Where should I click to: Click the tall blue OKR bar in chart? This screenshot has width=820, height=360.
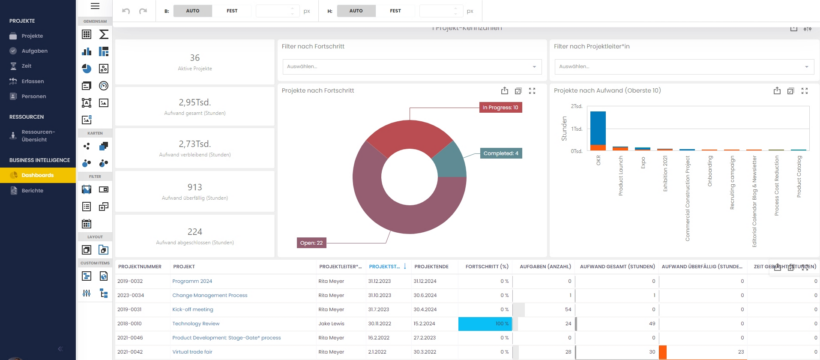click(598, 128)
